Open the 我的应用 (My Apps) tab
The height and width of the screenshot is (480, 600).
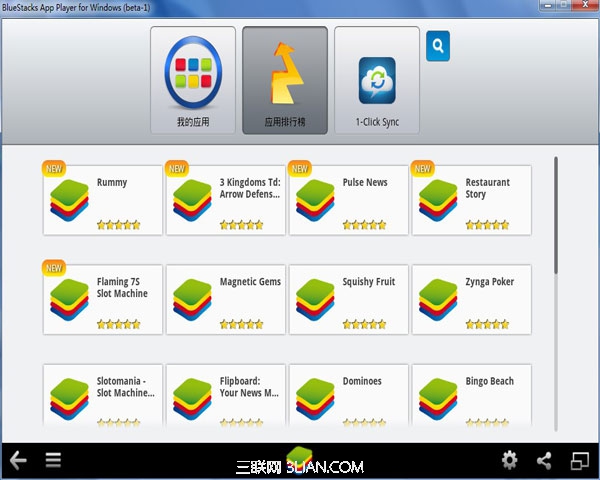(x=193, y=80)
